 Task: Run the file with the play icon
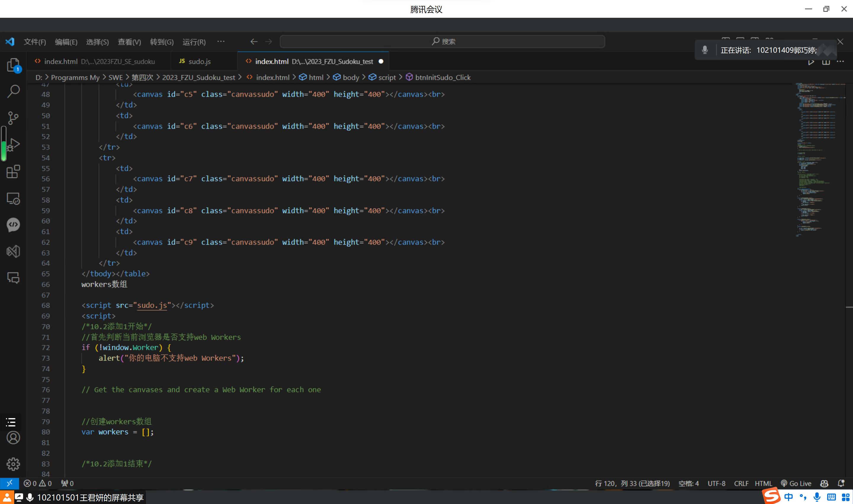point(811,62)
